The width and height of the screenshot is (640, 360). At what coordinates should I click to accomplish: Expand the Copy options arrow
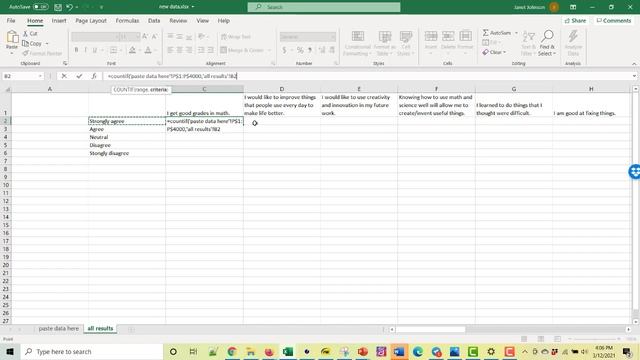click(47, 43)
